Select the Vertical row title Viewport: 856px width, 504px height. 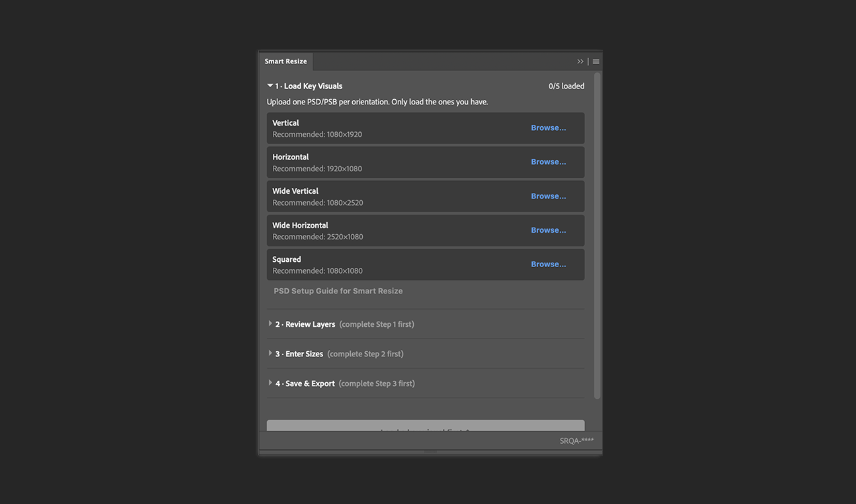click(x=285, y=123)
